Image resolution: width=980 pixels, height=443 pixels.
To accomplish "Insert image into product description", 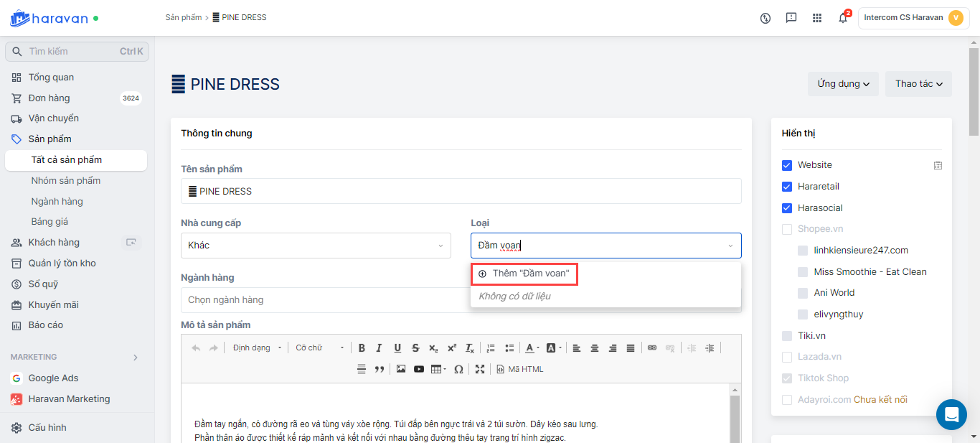I will click(400, 369).
